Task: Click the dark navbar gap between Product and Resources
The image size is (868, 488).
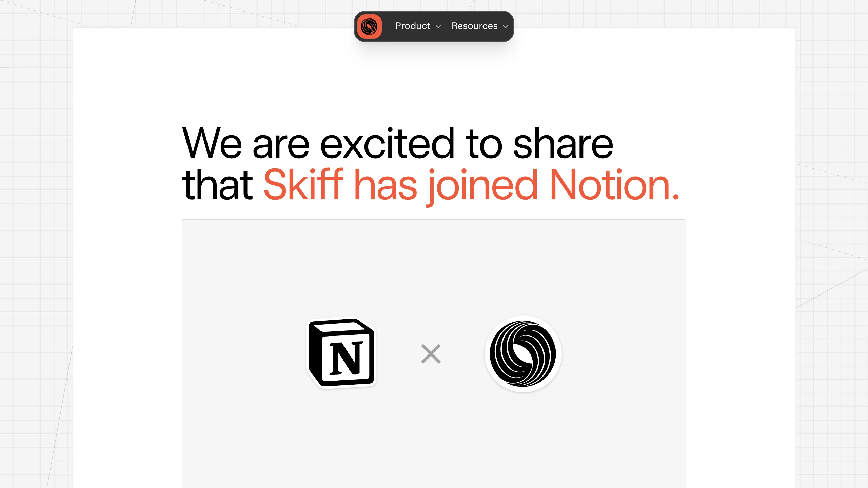Action: point(447,26)
